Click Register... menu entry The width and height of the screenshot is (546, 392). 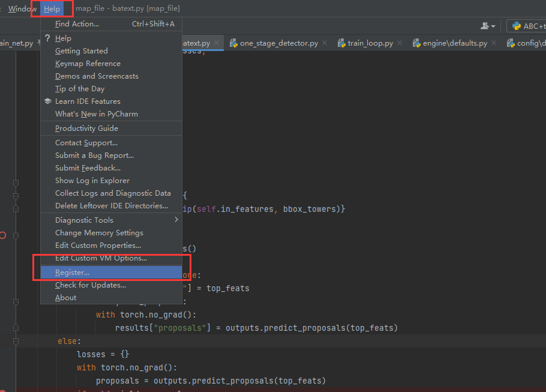112,273
